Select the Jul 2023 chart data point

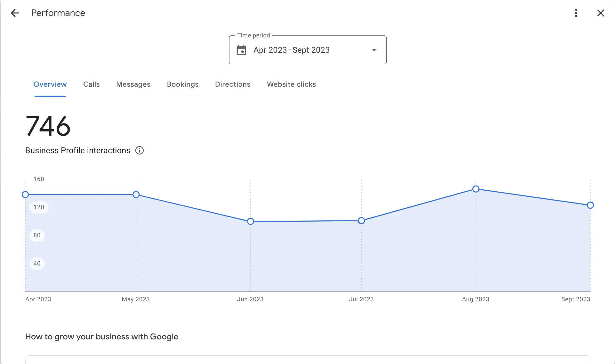click(361, 221)
